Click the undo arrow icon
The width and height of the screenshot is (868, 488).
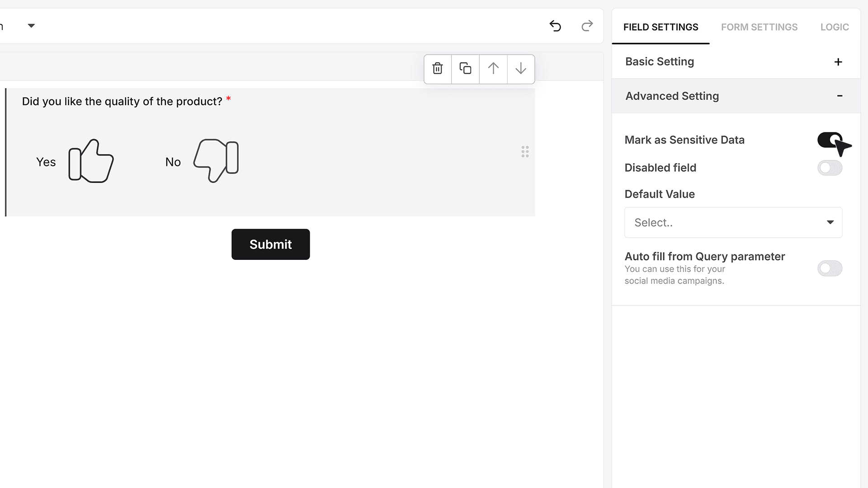pyautogui.click(x=555, y=26)
